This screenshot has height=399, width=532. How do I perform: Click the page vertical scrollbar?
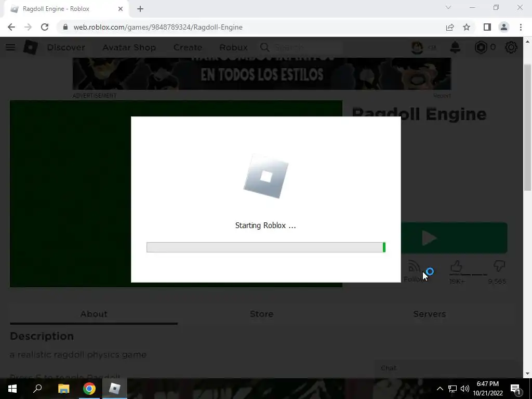(527, 127)
